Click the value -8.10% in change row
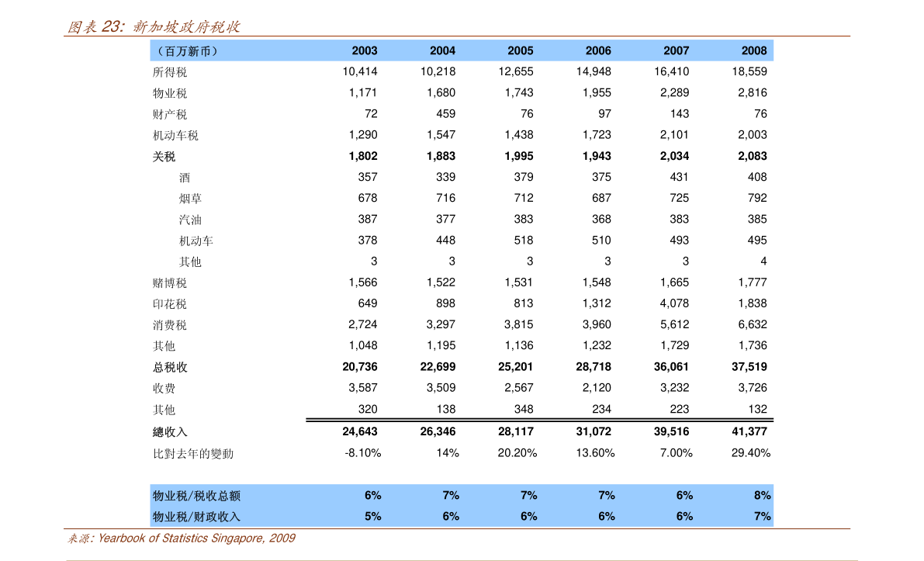The height and width of the screenshot is (561, 924). [362, 453]
